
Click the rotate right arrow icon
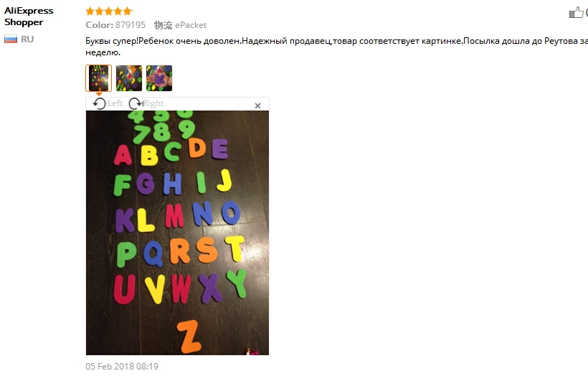136,103
